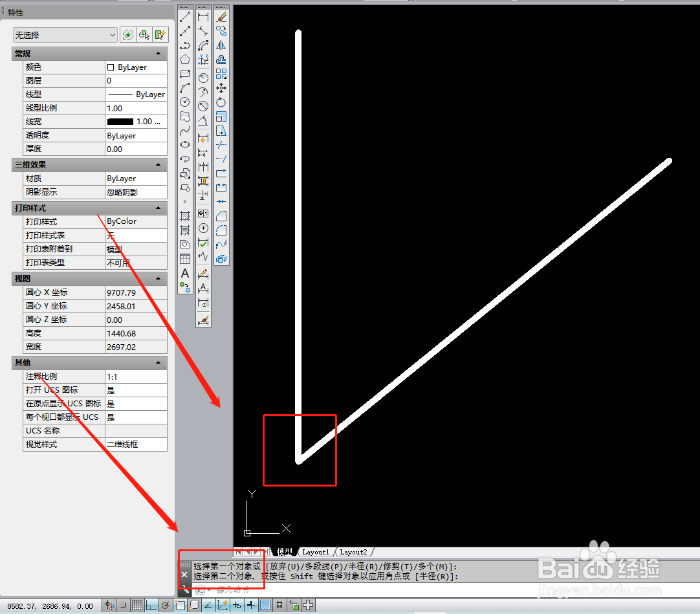Toggle Object Snap in status bar
The width and height of the screenshot is (700, 614).
click(x=180, y=605)
